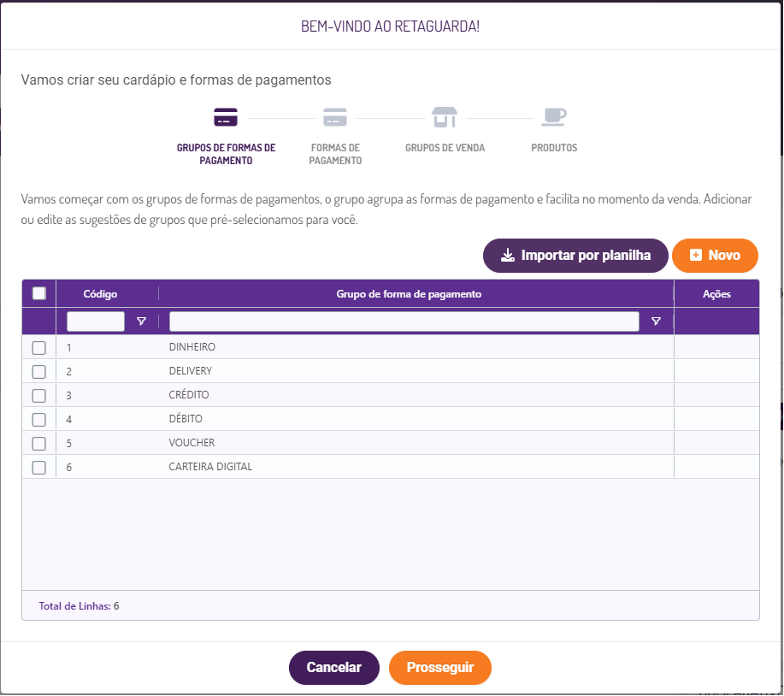784x696 pixels.
Task: Select the CRÉDITO row checkbox
Action: (x=38, y=396)
